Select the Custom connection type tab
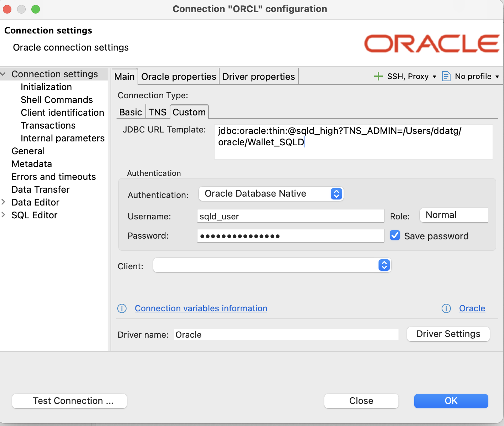 [189, 112]
